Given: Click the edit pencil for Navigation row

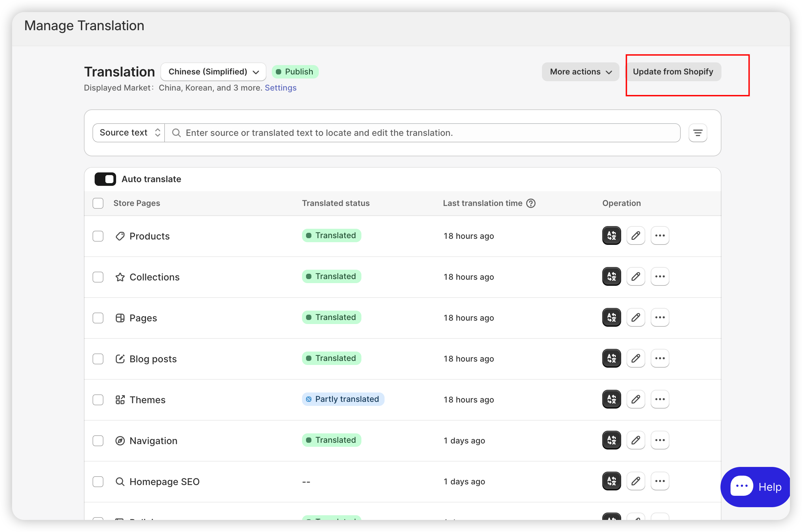Looking at the screenshot, I should 635,440.
